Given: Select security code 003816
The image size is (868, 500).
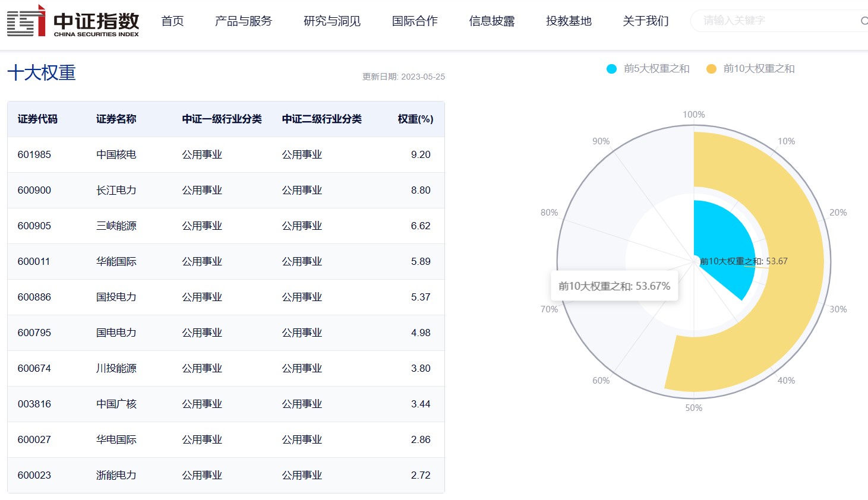Looking at the screenshot, I should 34,404.
